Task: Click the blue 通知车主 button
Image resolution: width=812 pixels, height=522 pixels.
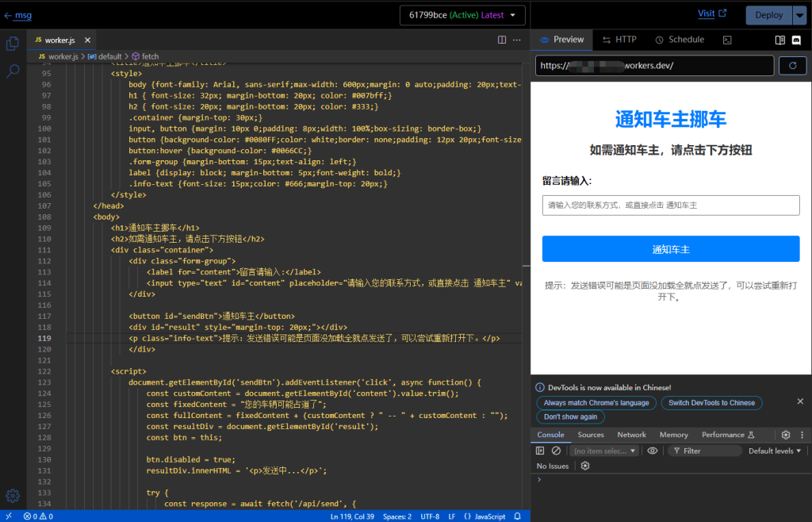Action: [x=671, y=249]
